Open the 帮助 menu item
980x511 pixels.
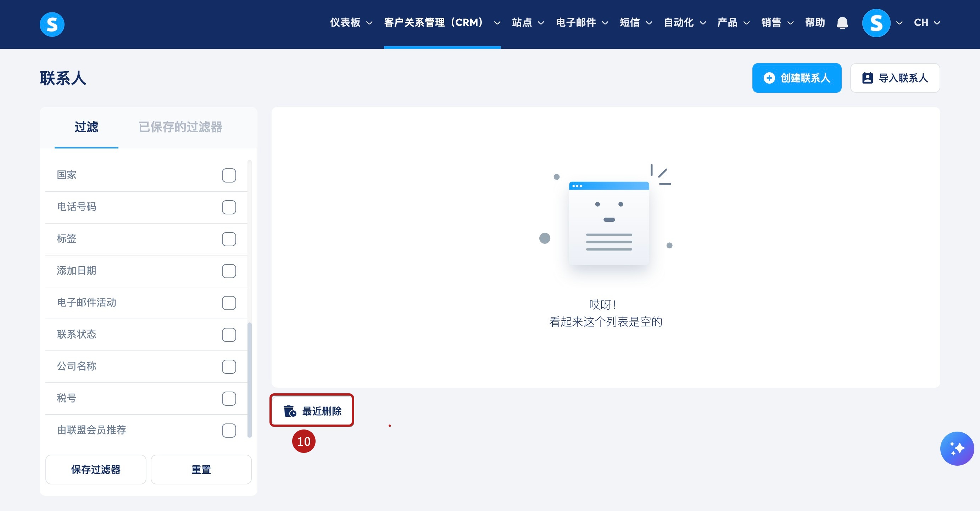pos(815,23)
